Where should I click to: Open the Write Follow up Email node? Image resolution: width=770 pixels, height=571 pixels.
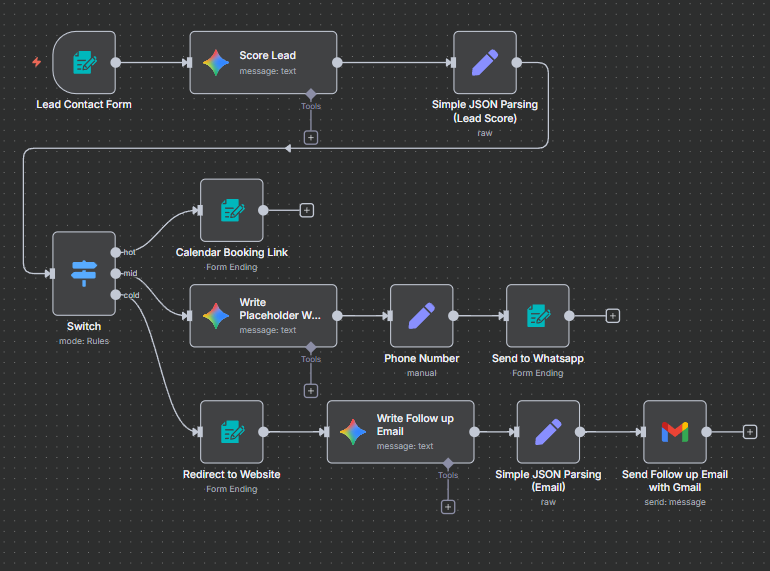(x=400, y=432)
